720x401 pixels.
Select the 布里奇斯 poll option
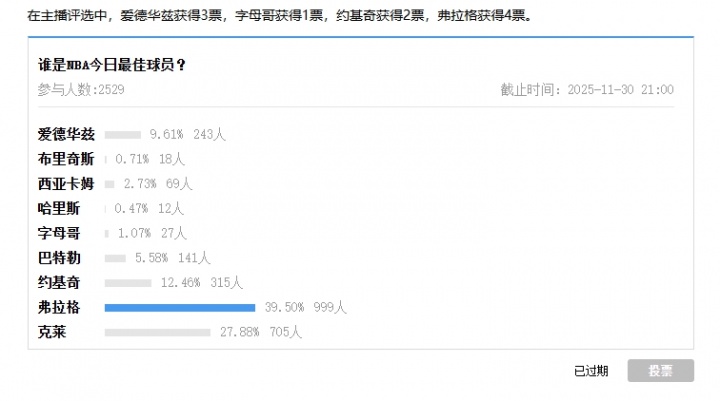tap(67, 159)
